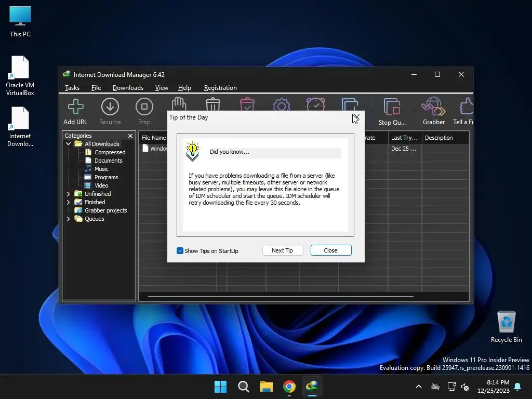Open the Scheduler clock toolbar icon

click(x=315, y=104)
